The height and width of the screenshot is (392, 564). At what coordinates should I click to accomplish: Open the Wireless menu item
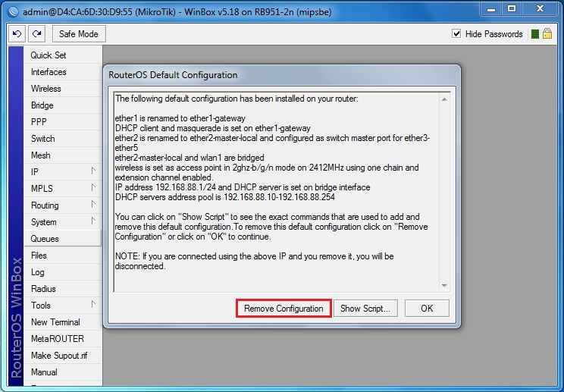[46, 89]
